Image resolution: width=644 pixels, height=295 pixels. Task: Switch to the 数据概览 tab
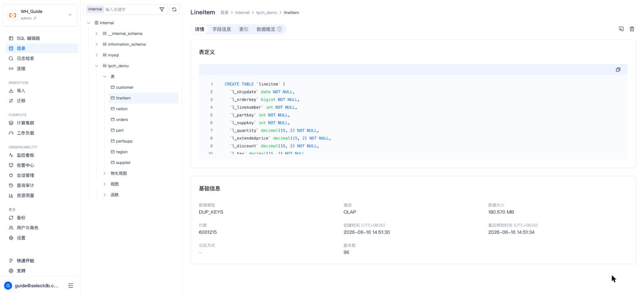tap(266, 29)
